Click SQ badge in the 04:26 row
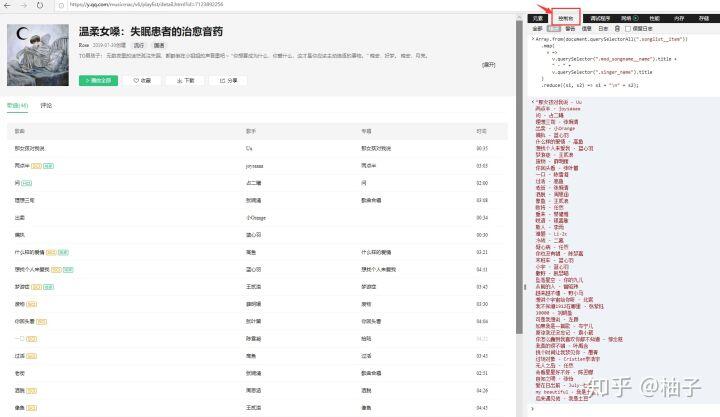720x417 pixels. [x=32, y=390]
